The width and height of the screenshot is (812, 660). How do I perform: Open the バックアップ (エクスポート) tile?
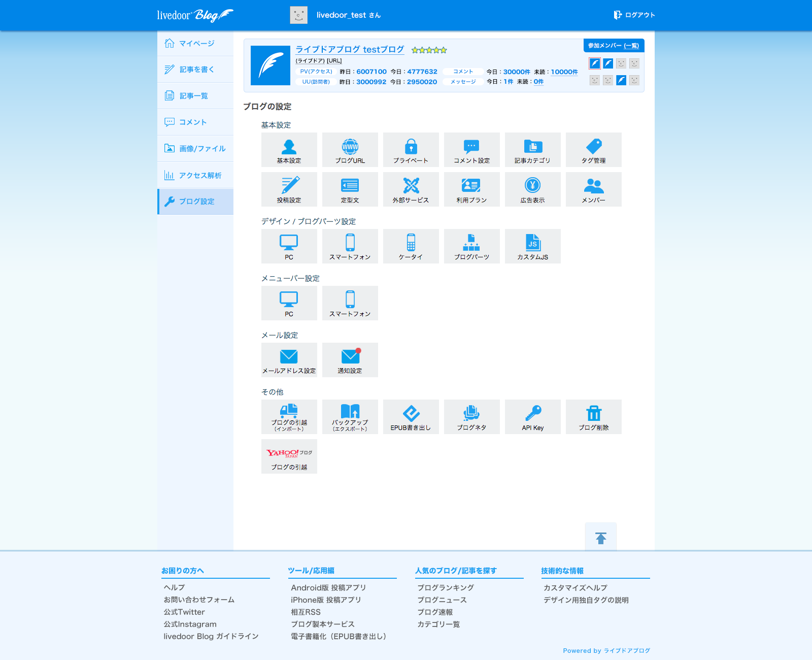point(350,417)
